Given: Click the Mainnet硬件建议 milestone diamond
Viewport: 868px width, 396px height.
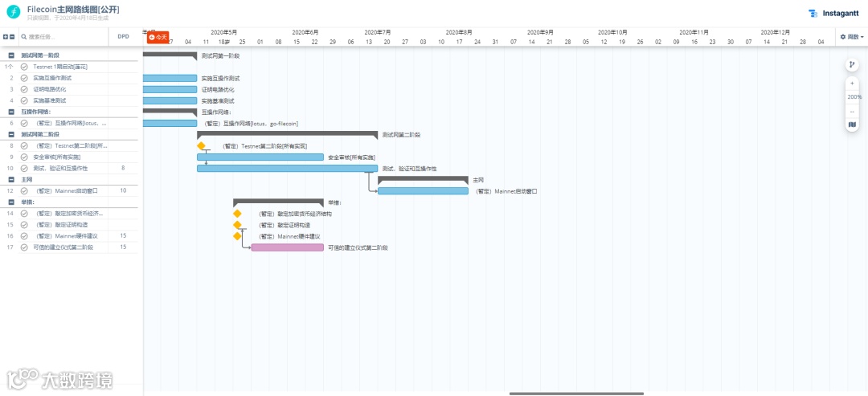Looking at the screenshot, I should (x=237, y=236).
